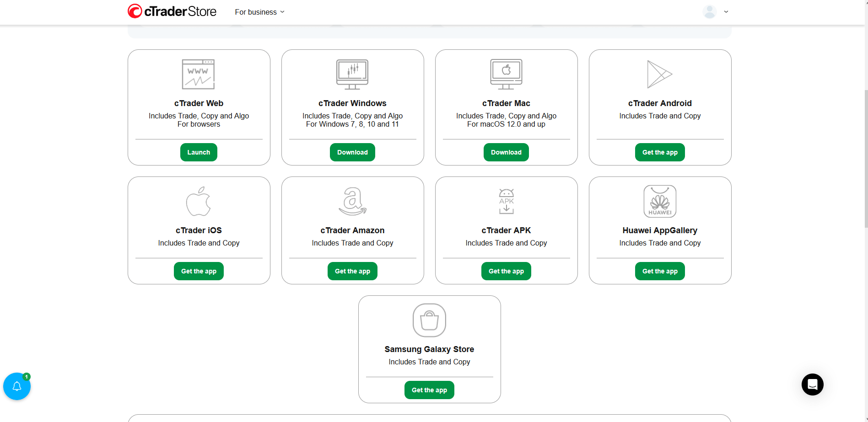Click the Samsung Galaxy Store bag icon
This screenshot has width=868, height=422.
[429, 320]
